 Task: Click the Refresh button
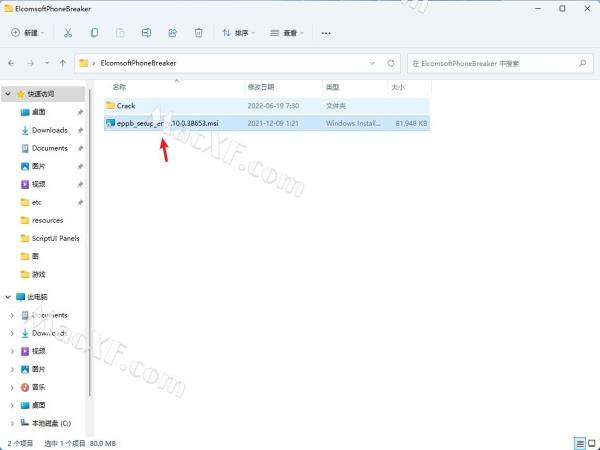[x=391, y=63]
